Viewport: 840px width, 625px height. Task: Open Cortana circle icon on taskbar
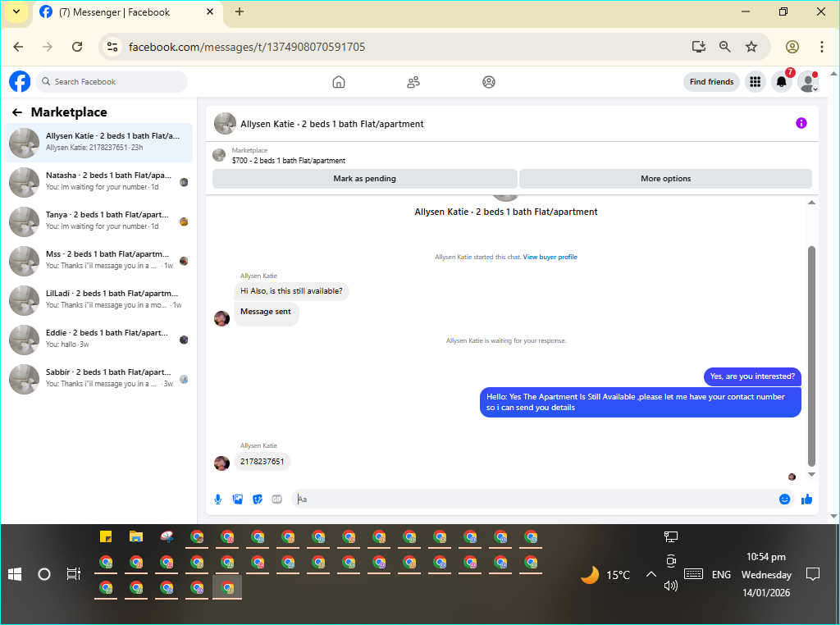[x=44, y=575]
